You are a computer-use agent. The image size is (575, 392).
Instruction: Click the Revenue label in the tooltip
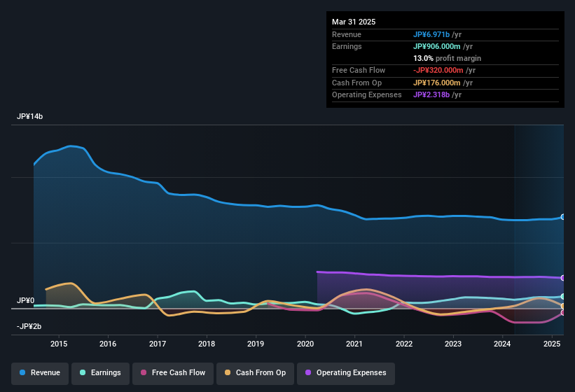pos(347,34)
